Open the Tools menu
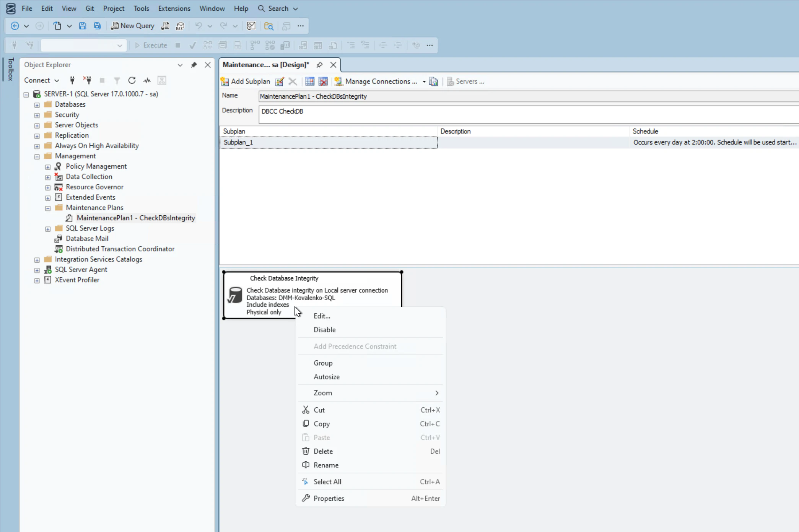Screen dimensions: 799x532 [141, 8]
